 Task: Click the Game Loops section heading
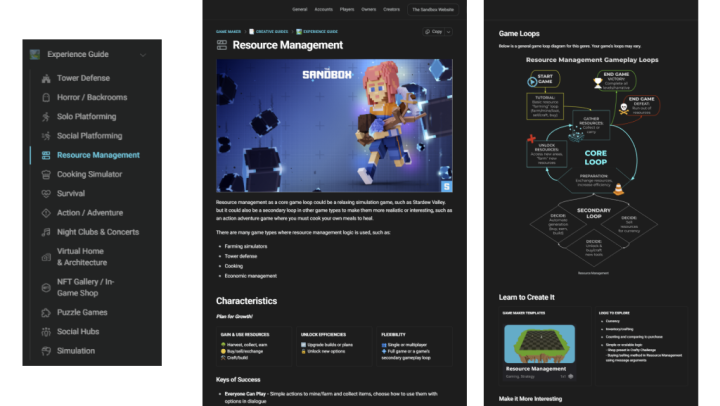519,34
